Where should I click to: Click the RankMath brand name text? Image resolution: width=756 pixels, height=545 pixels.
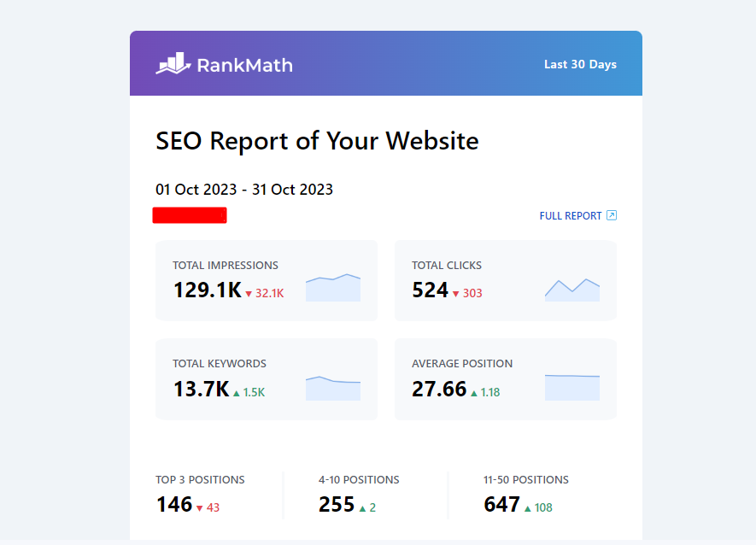tap(245, 66)
